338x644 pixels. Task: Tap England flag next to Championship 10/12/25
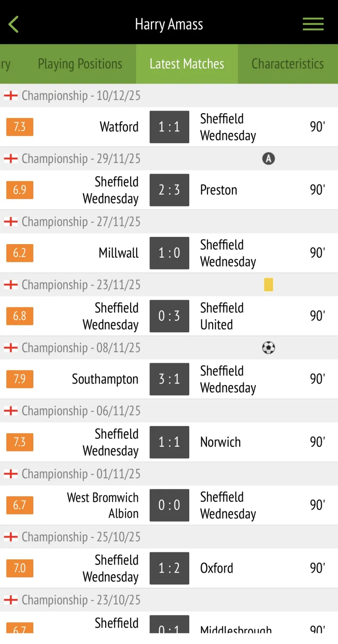click(11, 96)
